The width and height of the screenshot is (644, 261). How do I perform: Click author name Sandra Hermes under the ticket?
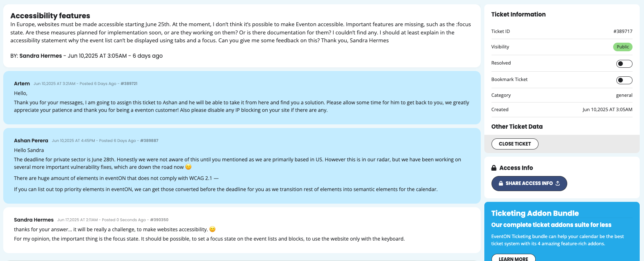tap(41, 56)
